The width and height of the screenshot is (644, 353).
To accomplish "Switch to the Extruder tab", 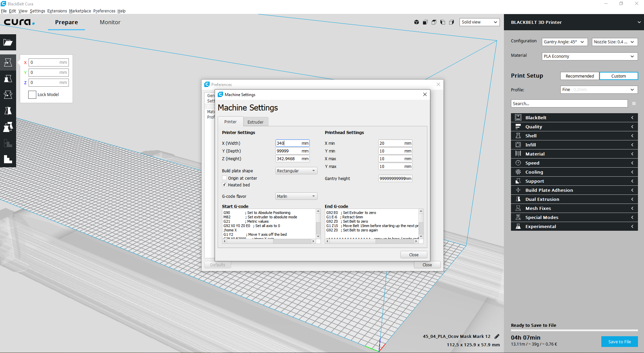I will click(x=255, y=122).
